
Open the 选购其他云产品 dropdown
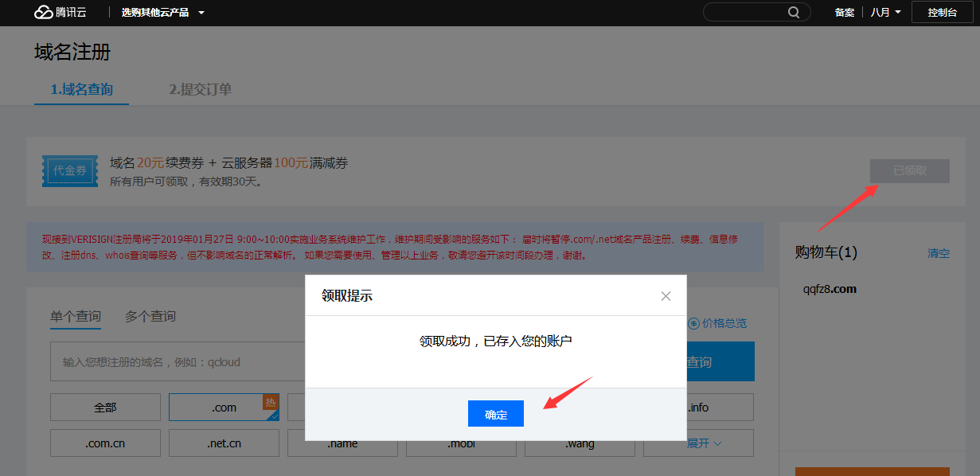(162, 13)
